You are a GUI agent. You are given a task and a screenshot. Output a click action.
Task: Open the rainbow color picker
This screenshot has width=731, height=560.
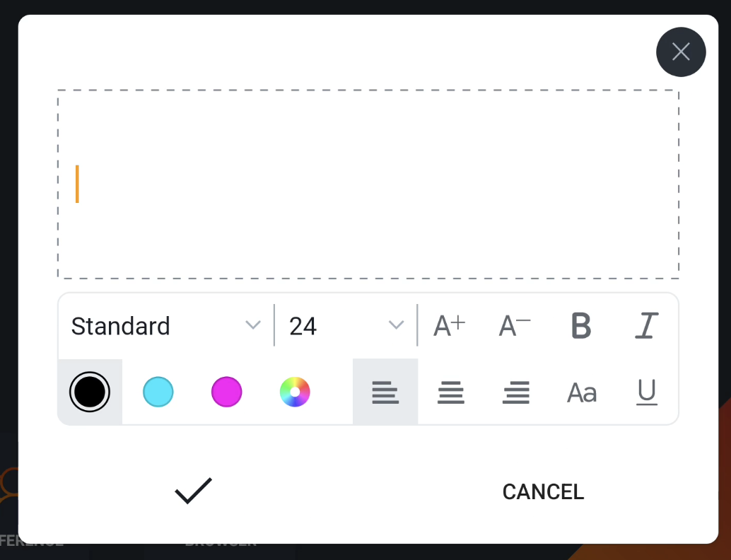tap(295, 392)
